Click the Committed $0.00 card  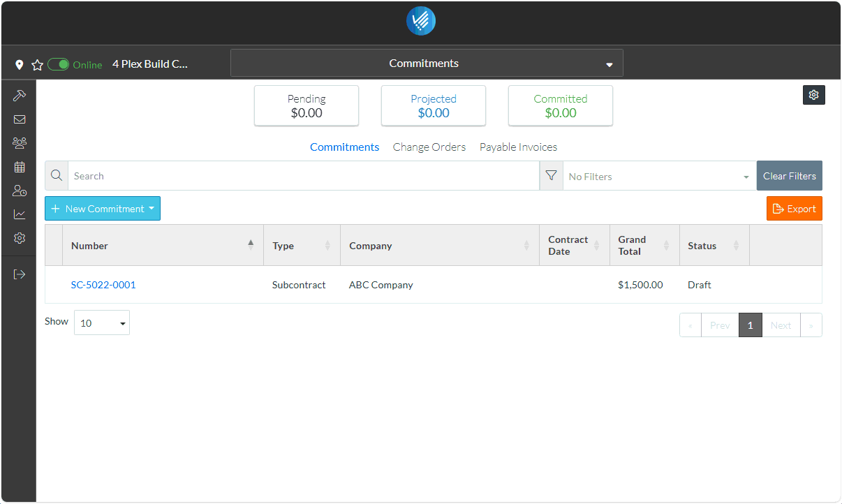coord(561,106)
